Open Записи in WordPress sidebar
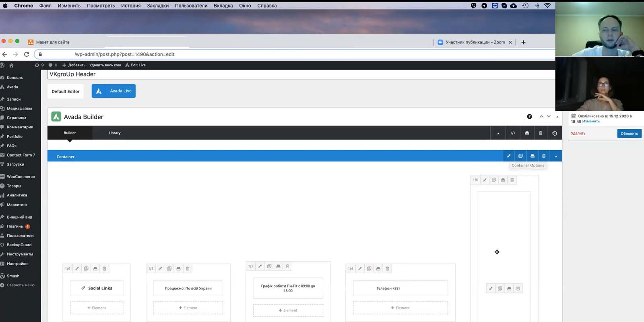The image size is (644, 322). click(14, 99)
